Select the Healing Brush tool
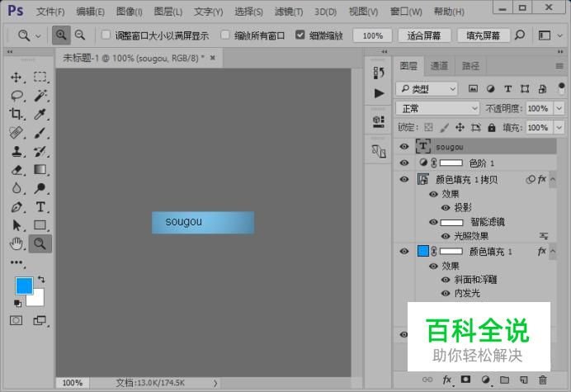 (16, 133)
